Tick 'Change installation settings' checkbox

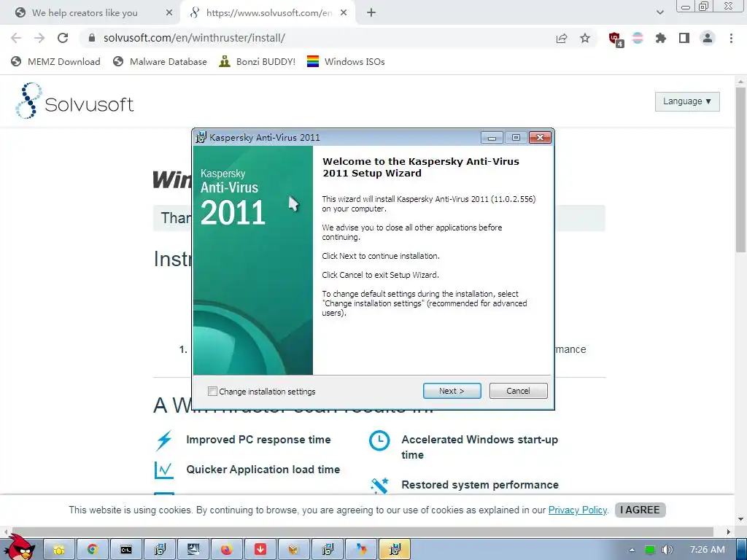point(212,392)
